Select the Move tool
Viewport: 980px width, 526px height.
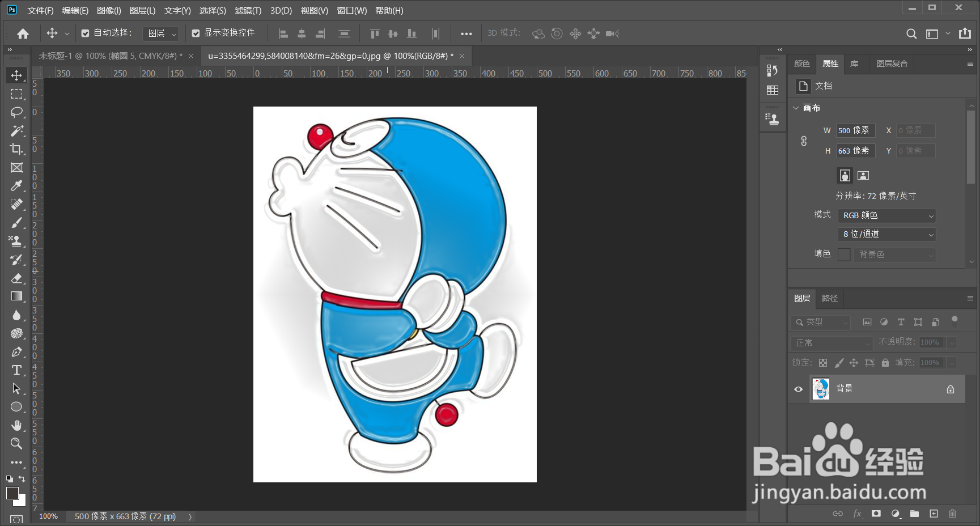(x=16, y=74)
